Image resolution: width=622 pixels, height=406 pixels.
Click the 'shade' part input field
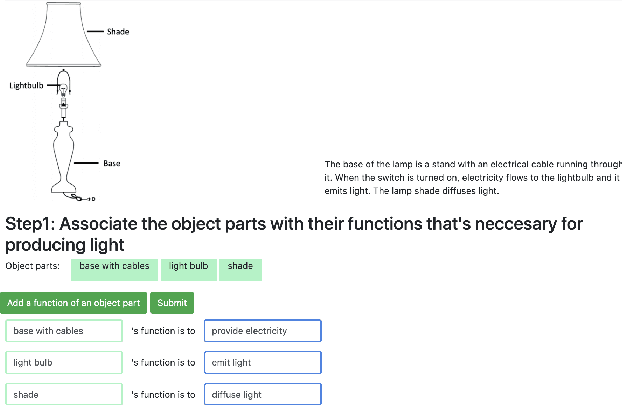63,394
